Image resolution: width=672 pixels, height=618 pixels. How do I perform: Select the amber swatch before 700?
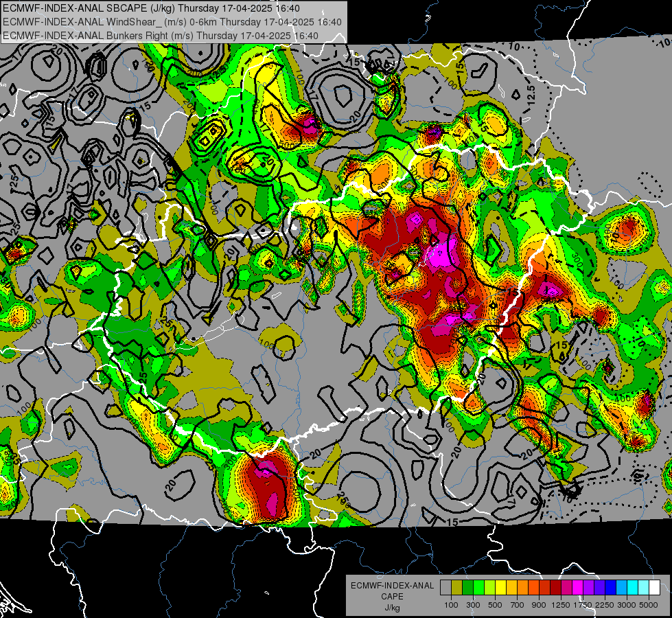pos(511,587)
